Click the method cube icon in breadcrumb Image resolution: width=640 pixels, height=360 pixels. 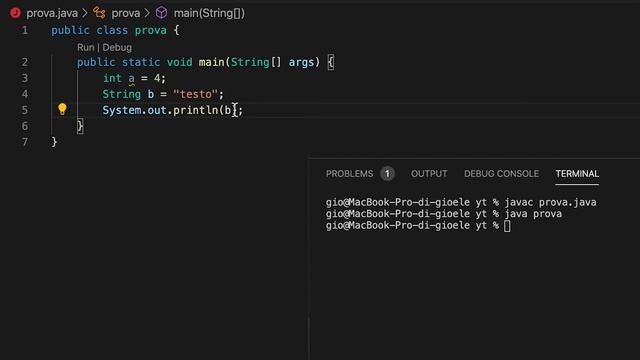tap(161, 13)
